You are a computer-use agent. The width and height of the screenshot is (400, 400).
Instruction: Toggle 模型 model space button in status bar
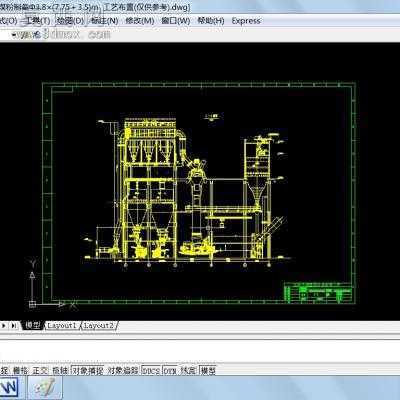[208, 370]
